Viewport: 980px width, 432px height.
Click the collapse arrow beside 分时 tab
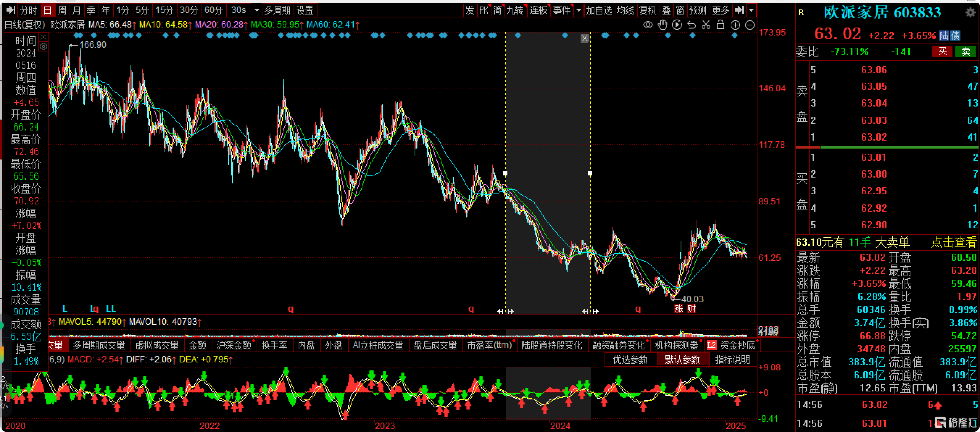[11, 10]
